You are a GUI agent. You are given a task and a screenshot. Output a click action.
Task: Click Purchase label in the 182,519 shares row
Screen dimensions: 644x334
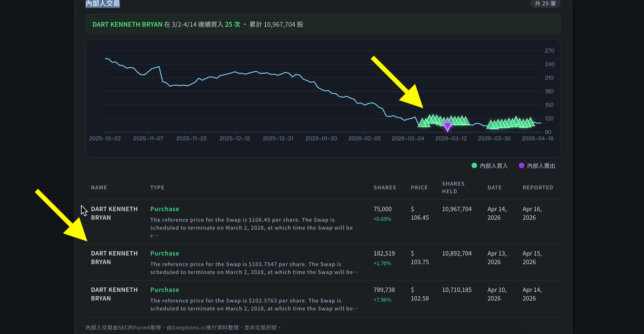point(165,253)
